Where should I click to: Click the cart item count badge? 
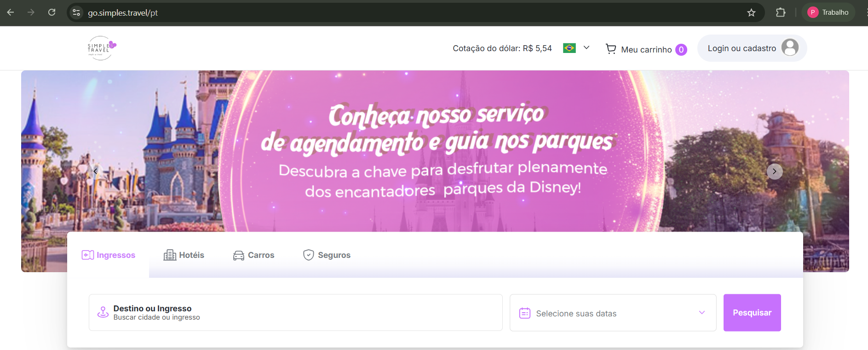pyautogui.click(x=681, y=50)
